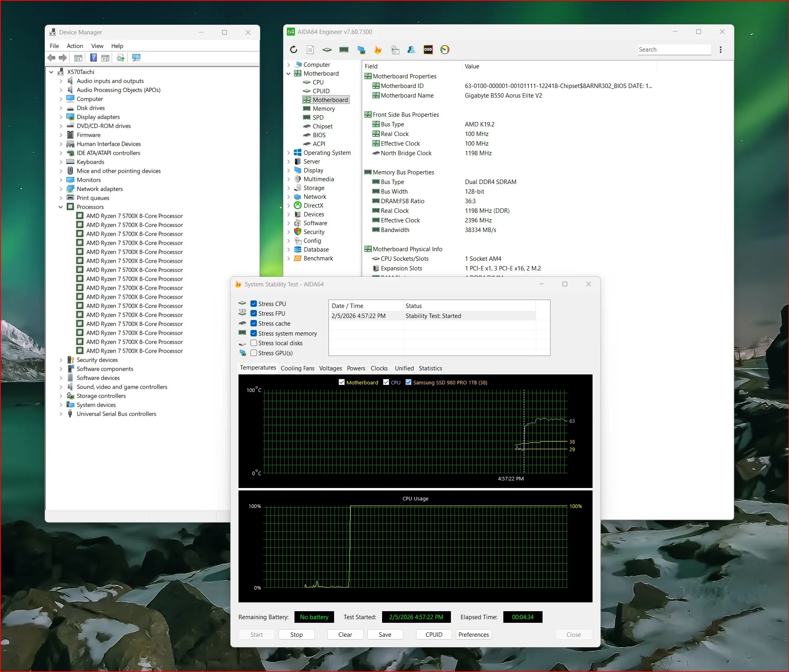The image size is (789, 672).
Task: Uncheck the Stress FPU checkbox
Action: click(254, 314)
